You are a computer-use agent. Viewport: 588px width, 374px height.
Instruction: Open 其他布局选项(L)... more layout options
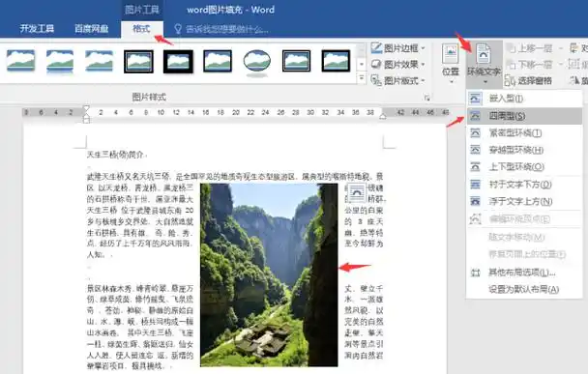point(524,273)
